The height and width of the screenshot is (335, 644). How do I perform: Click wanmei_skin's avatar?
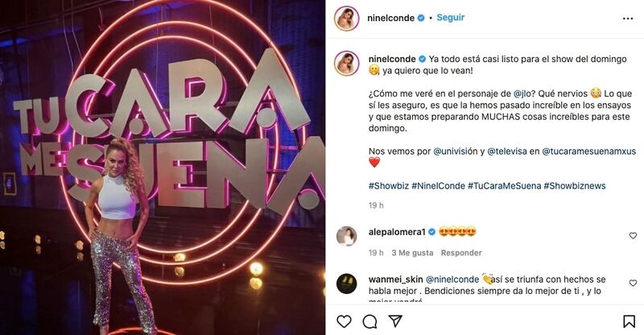[x=346, y=283]
